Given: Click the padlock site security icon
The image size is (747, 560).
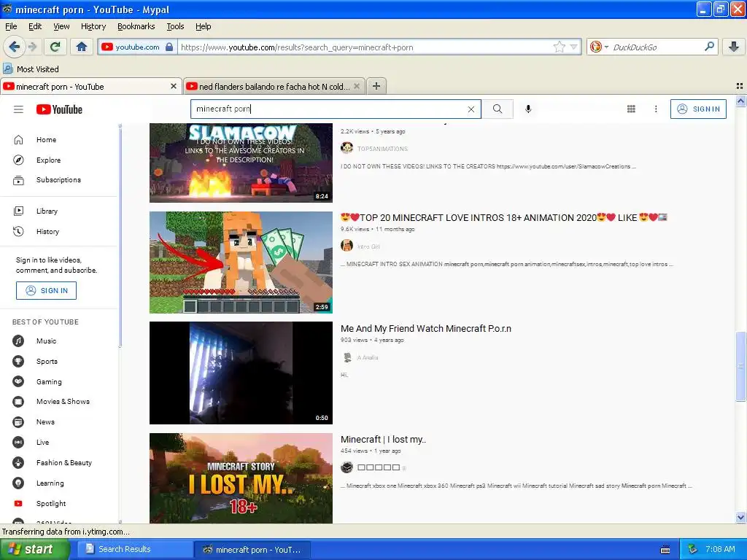Looking at the screenshot, I should click(x=169, y=47).
